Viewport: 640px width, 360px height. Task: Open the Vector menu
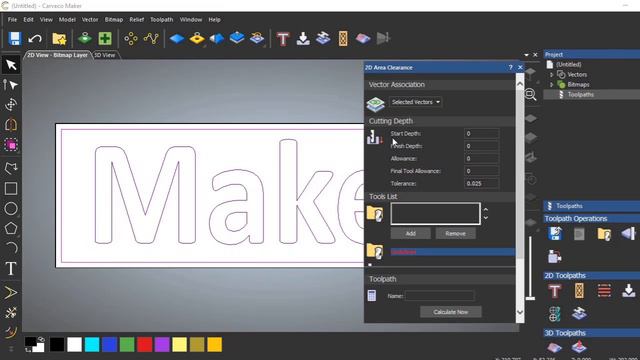click(x=90, y=20)
